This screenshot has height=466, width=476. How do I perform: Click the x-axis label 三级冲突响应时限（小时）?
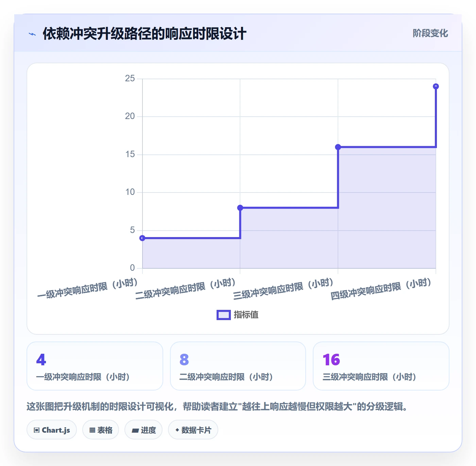pyautogui.click(x=284, y=288)
